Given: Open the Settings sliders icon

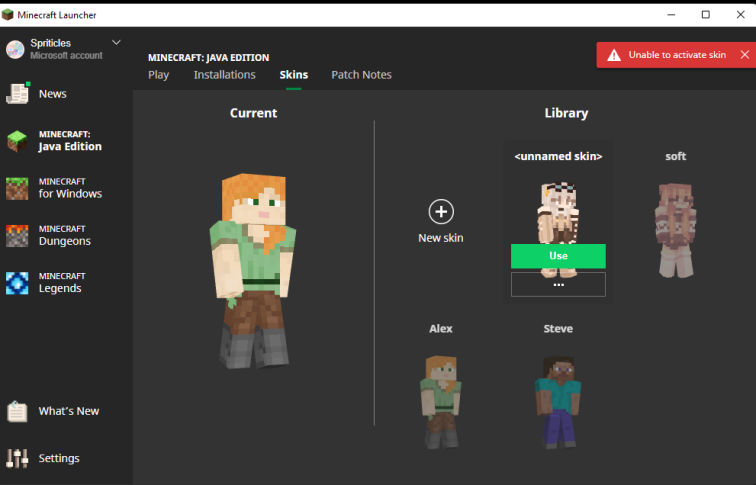Looking at the screenshot, I should pos(17,458).
